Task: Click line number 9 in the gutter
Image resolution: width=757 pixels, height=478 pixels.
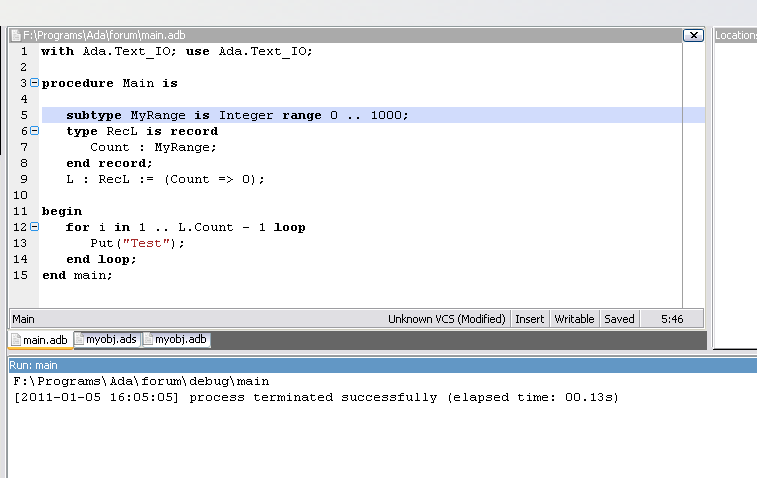Action: (x=23, y=179)
